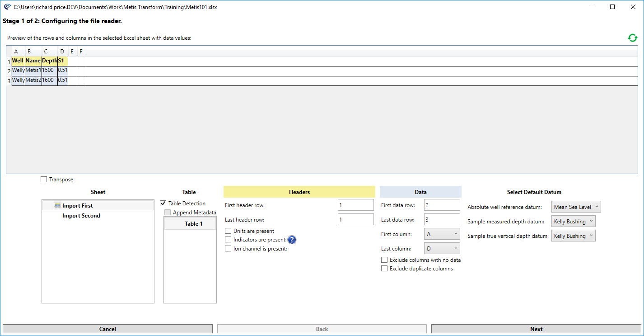Select Table 1 in the table list

(x=190, y=223)
